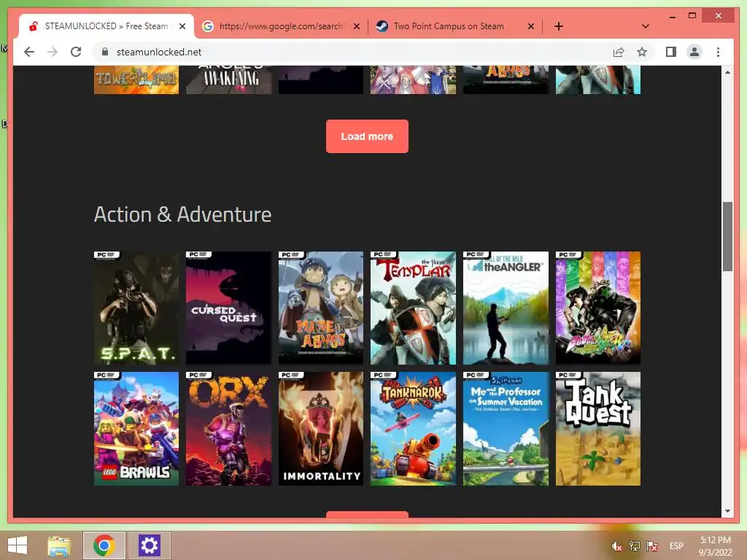This screenshot has width=747, height=560.
Task: Share this page via share icon
Action: tap(619, 52)
